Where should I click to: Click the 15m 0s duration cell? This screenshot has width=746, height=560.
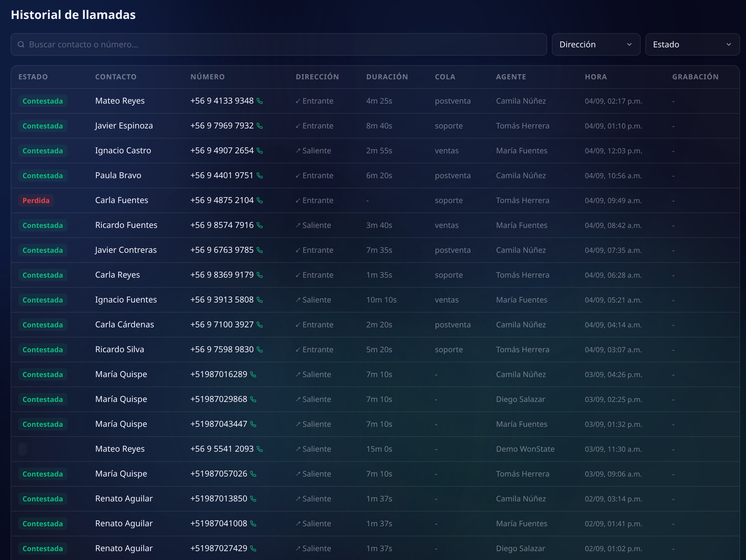[x=379, y=449]
